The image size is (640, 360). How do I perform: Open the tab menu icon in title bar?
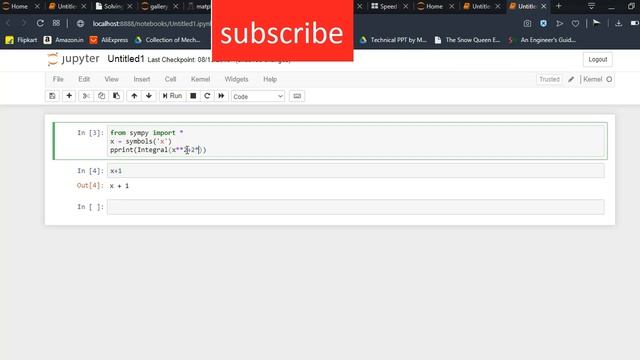tap(591, 6)
